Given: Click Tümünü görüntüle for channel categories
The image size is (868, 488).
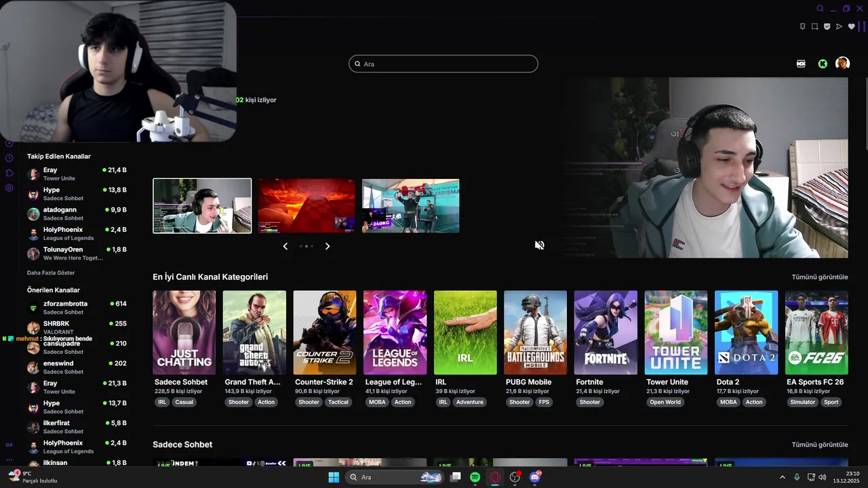Looking at the screenshot, I should [x=820, y=277].
